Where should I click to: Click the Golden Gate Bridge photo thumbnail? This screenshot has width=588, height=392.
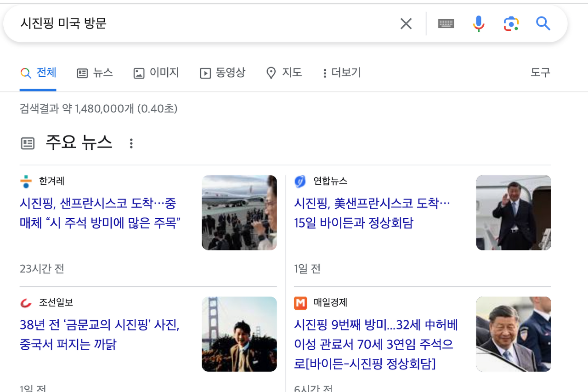(239, 334)
